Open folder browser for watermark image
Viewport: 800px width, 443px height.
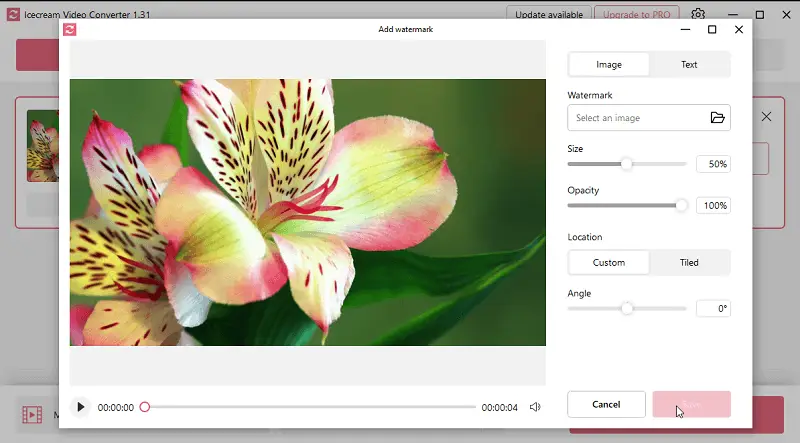(717, 118)
